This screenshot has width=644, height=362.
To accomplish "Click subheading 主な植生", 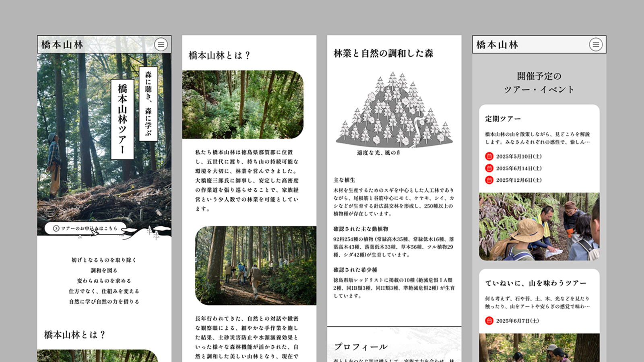I will [344, 180].
